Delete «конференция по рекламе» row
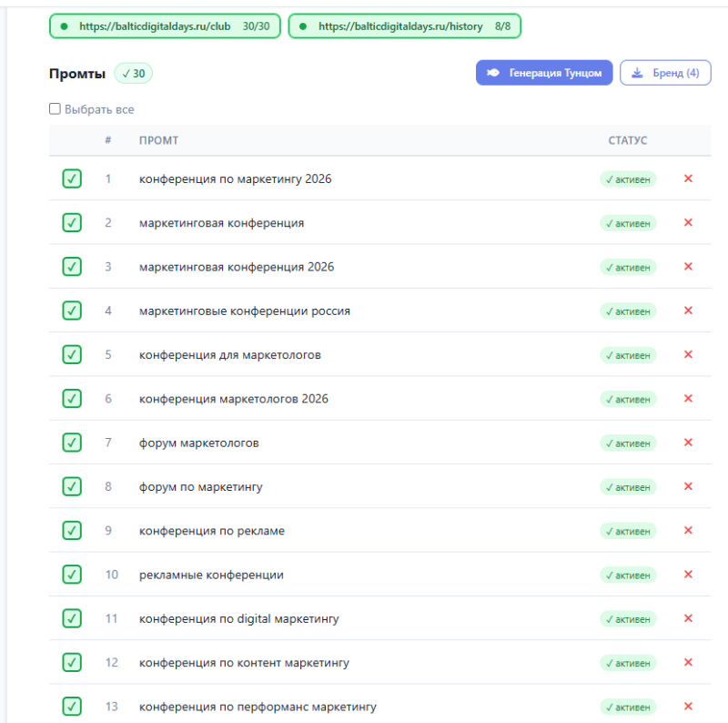 point(688,530)
